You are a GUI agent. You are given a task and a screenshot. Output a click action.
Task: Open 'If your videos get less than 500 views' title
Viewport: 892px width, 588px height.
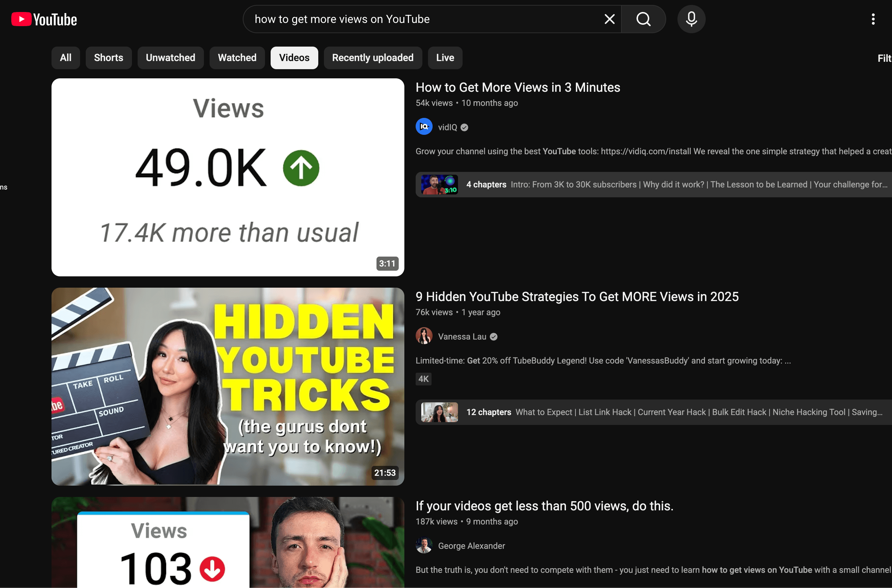pos(544,506)
